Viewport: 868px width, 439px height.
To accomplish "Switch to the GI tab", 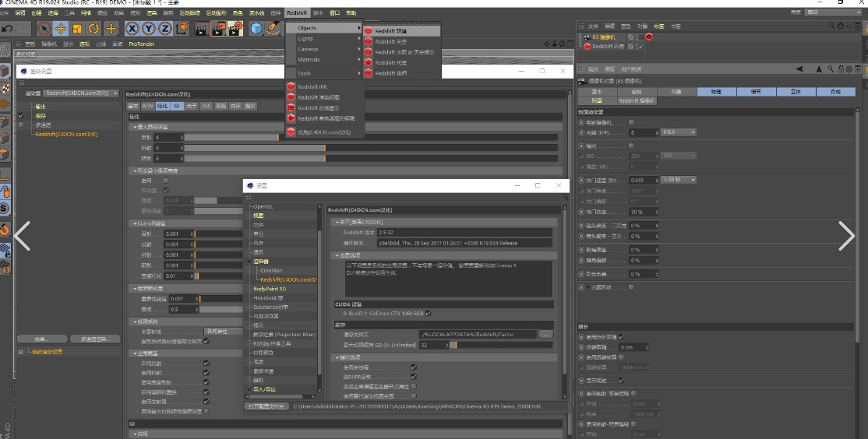I will tap(177, 106).
